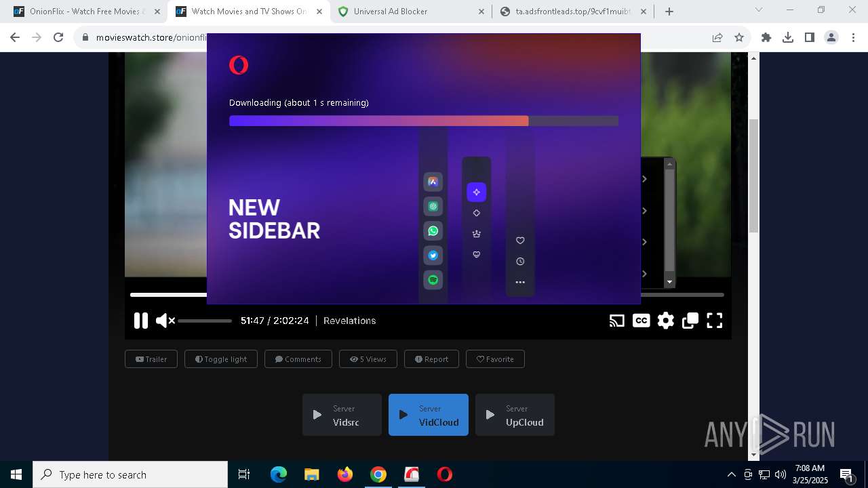868x488 pixels.
Task: Click heart icon in sidebar preview
Action: click(520, 241)
